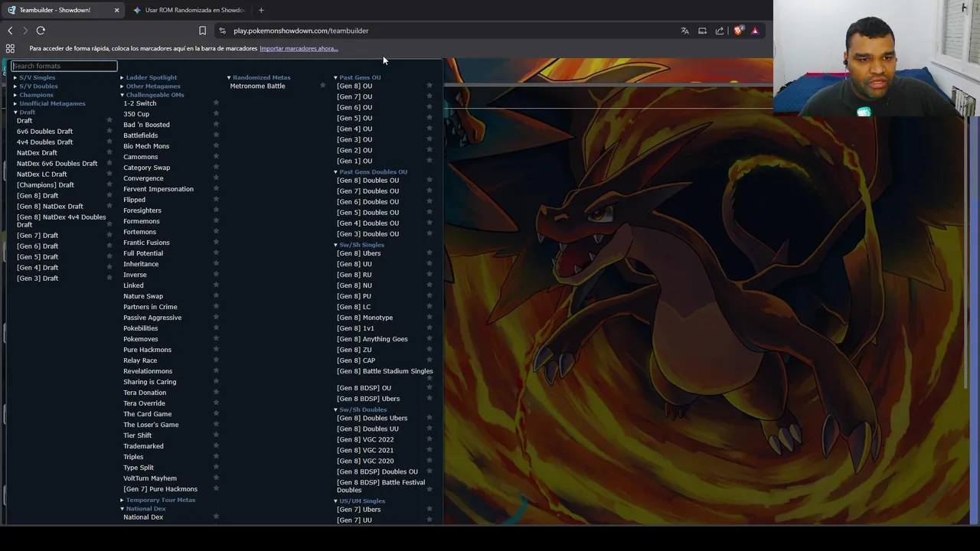Image resolution: width=980 pixels, height=551 pixels.
Task: Toggle favorite star for [Gen 8 BDSP] OU
Action: point(430,387)
